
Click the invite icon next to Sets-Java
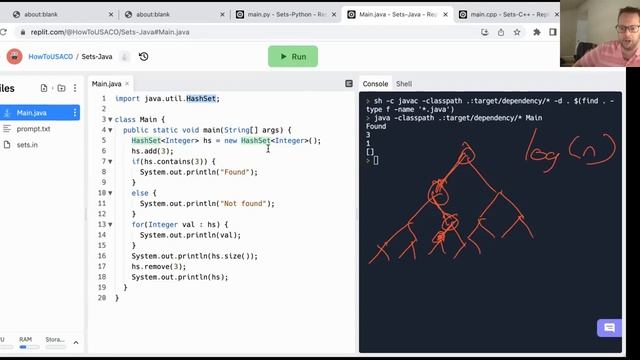pyautogui.click(x=124, y=56)
